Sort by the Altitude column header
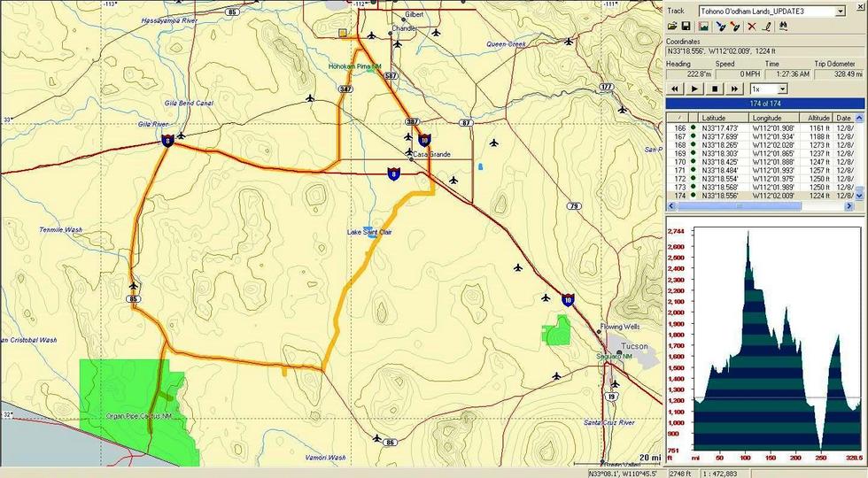 [816, 118]
